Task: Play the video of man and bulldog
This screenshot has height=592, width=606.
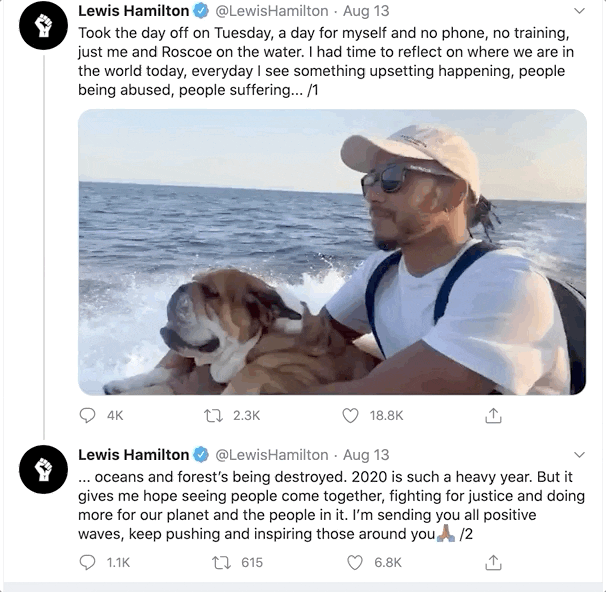Action: [x=332, y=252]
